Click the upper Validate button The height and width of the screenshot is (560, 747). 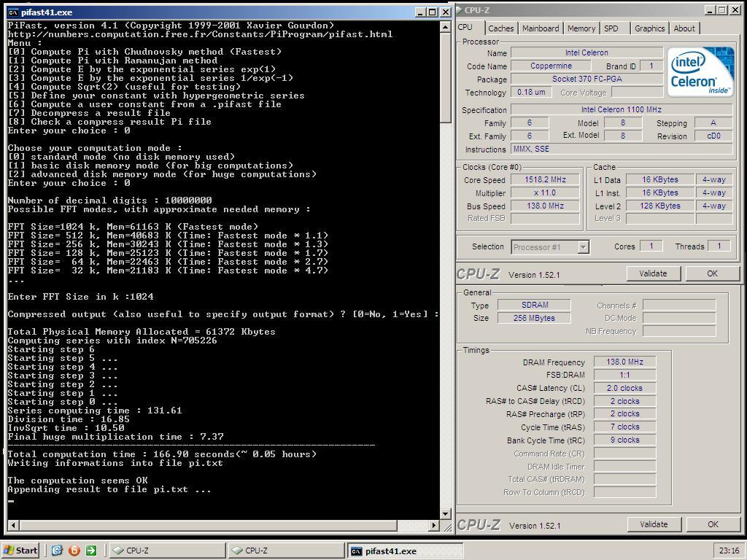[x=653, y=273]
